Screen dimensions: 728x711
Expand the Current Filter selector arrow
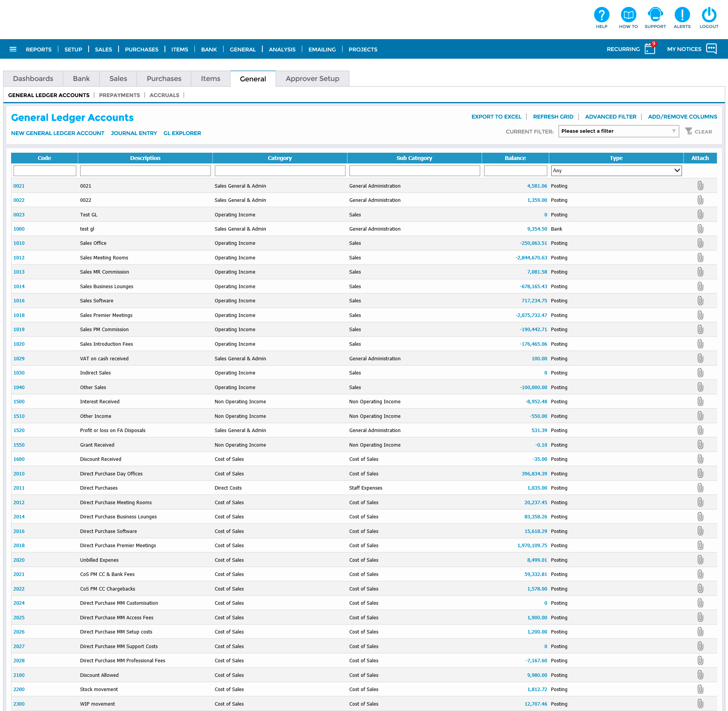[674, 131]
